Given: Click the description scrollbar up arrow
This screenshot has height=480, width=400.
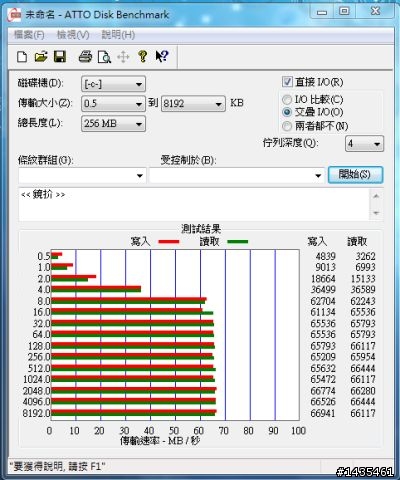Looking at the screenshot, I should pos(376,196).
